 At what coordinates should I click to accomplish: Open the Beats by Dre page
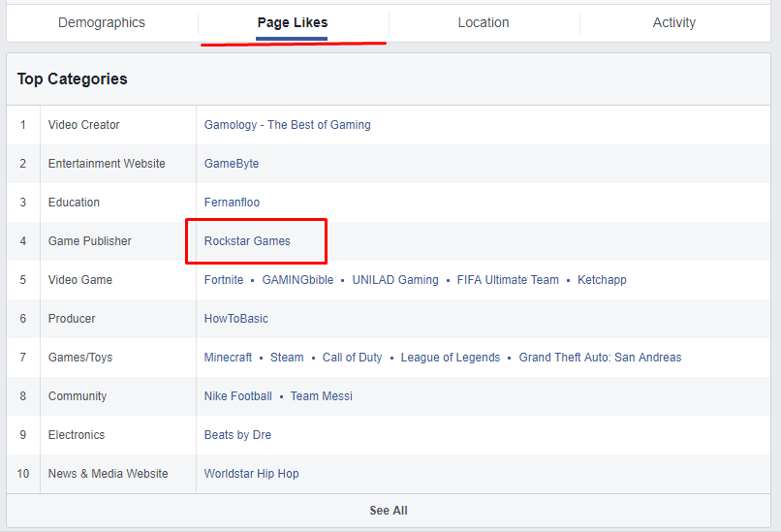(237, 435)
